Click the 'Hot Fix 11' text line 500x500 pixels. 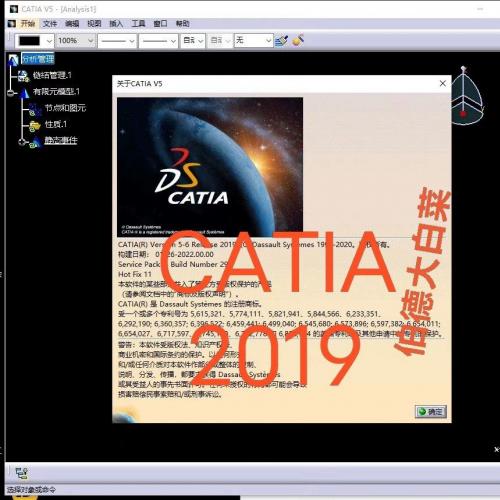coord(135,274)
